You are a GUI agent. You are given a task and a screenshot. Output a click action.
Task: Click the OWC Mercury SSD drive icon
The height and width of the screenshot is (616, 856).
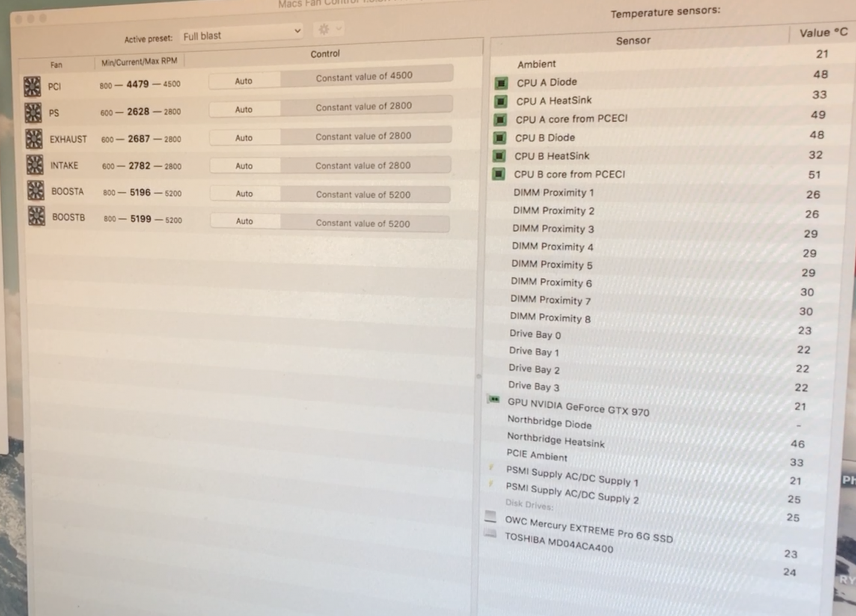(x=490, y=516)
